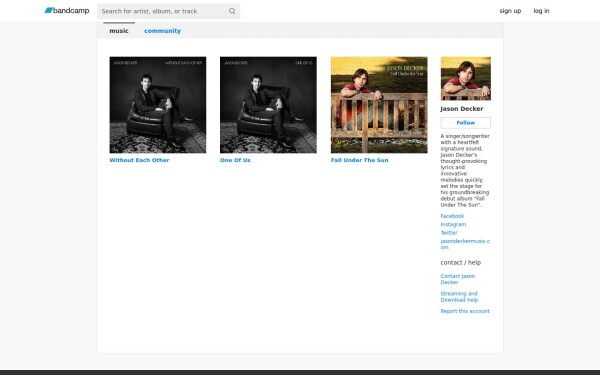Open the Bandcamp logo home link

click(x=67, y=11)
